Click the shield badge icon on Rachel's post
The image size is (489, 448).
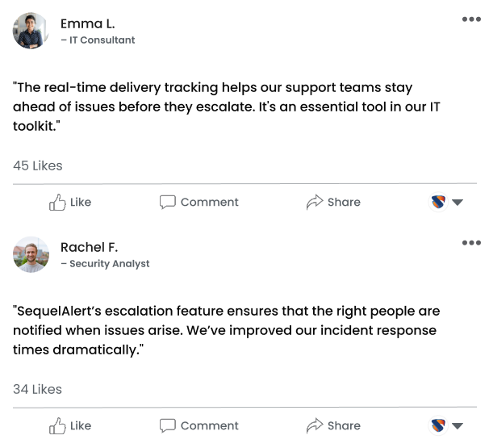point(439,426)
